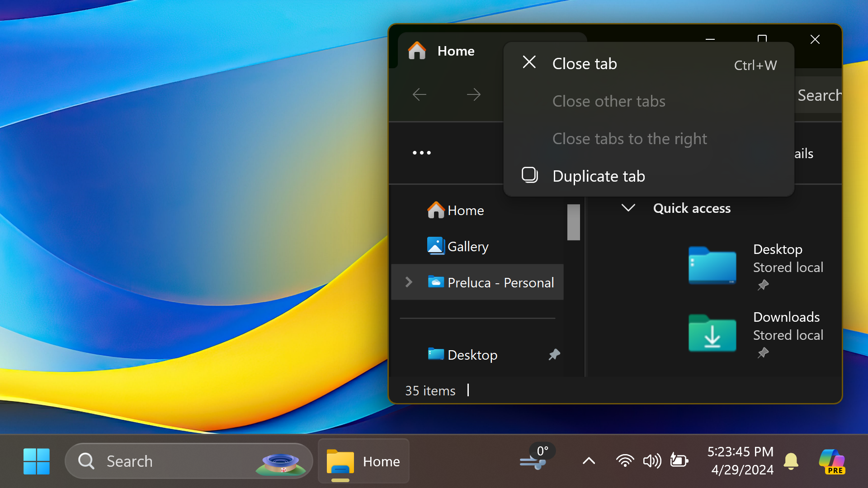868x488 pixels.
Task: Click File Explorer Home taskbar button
Action: point(363,461)
